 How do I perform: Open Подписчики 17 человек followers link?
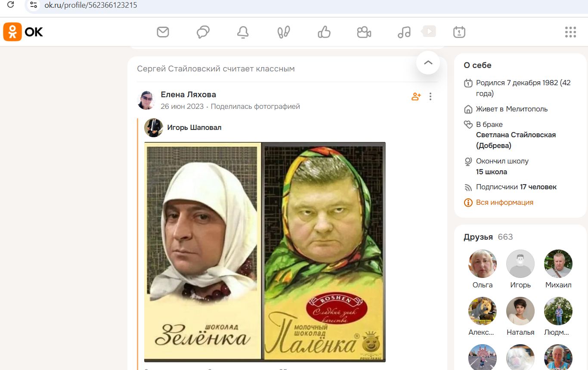click(x=516, y=187)
